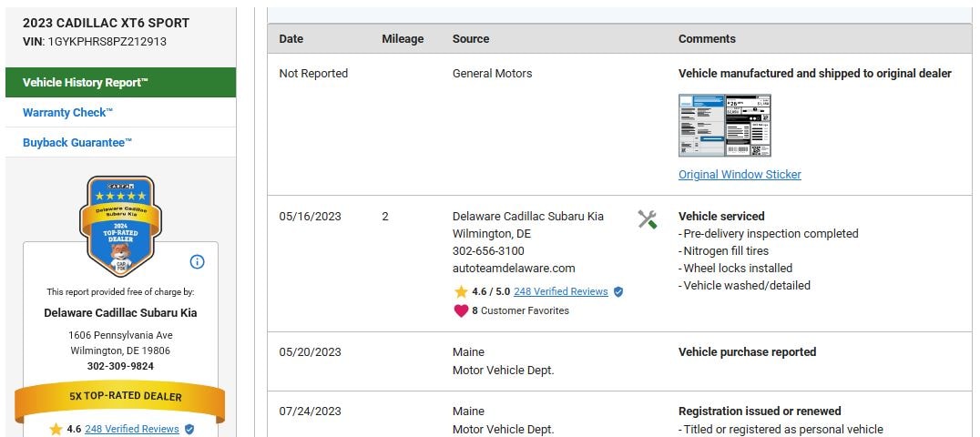This screenshot has width=980, height=437.
Task: Visit autoteamdelaware.com website text
Action: coord(514,269)
